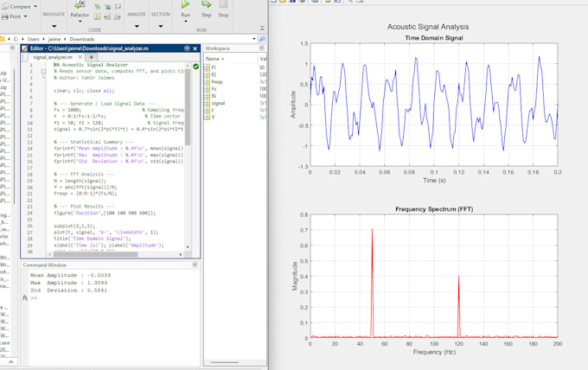Click the f1 variable icon in the Workspace
The width and height of the screenshot is (588, 370).
[x=207, y=67]
